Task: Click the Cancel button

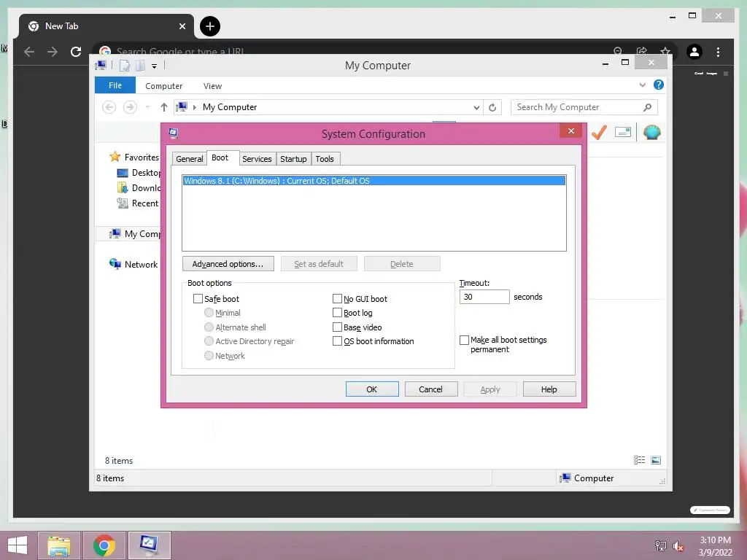Action: (x=431, y=389)
